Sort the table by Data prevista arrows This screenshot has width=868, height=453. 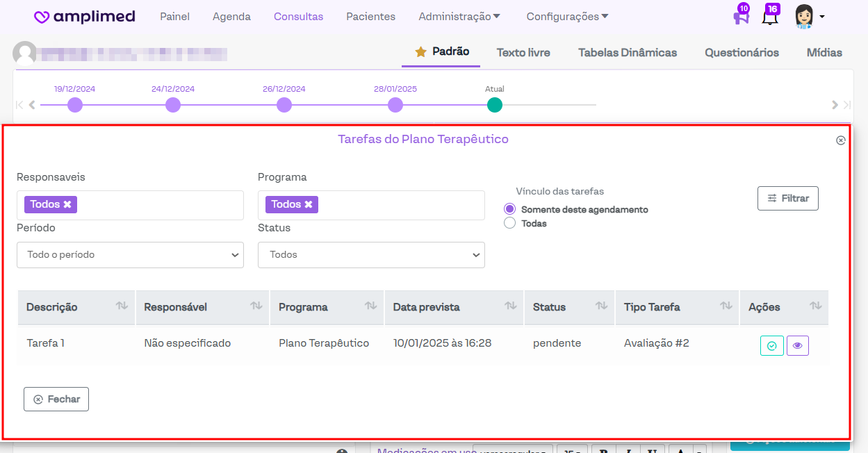pyautogui.click(x=510, y=306)
